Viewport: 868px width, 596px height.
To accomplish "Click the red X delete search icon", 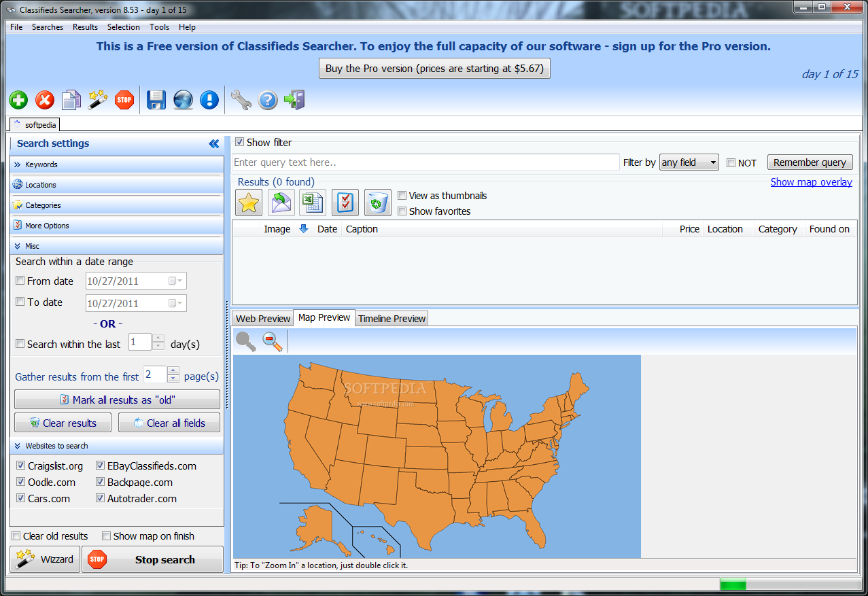I will (x=45, y=101).
